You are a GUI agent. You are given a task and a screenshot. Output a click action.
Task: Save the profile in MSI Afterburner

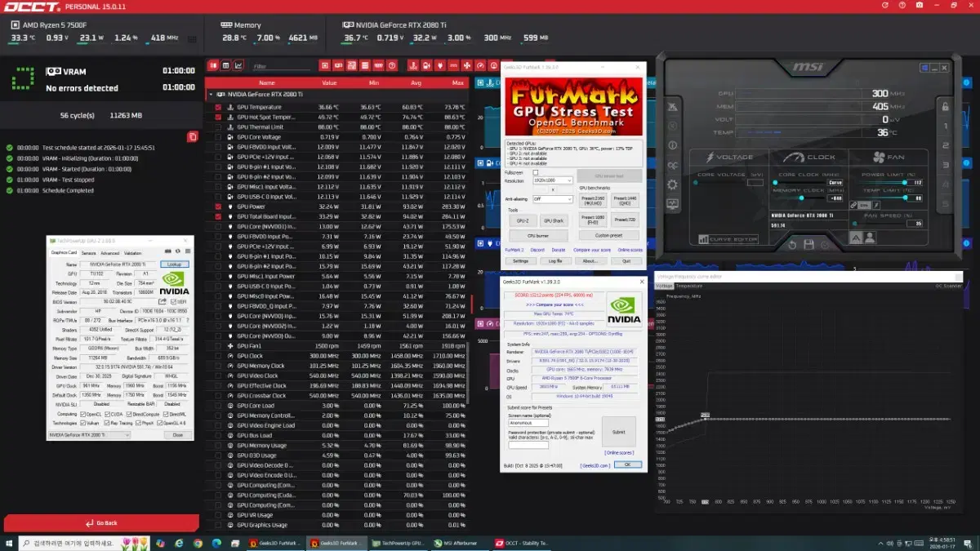[x=808, y=244]
